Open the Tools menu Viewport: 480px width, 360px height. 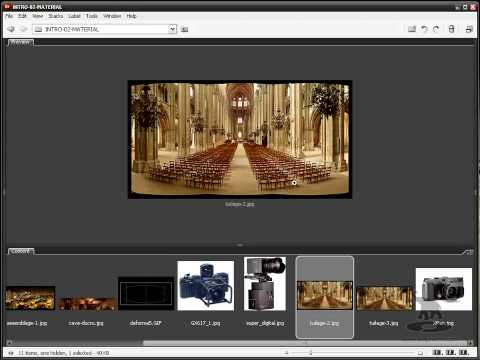click(x=92, y=16)
